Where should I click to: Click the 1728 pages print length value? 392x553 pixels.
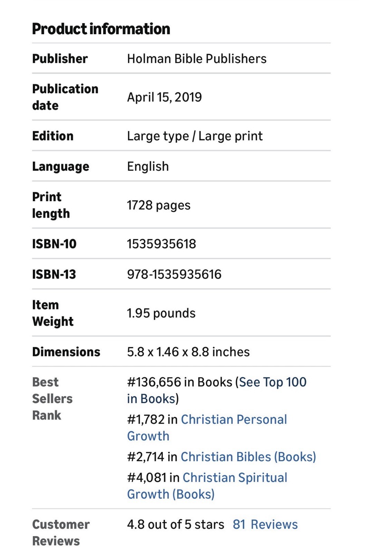point(159,205)
